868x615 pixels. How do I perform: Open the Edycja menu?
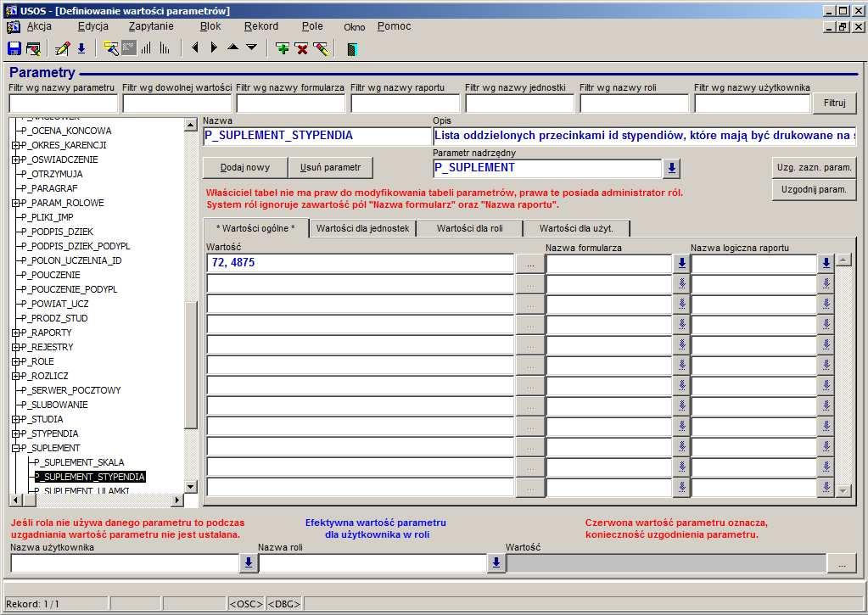tap(93, 26)
